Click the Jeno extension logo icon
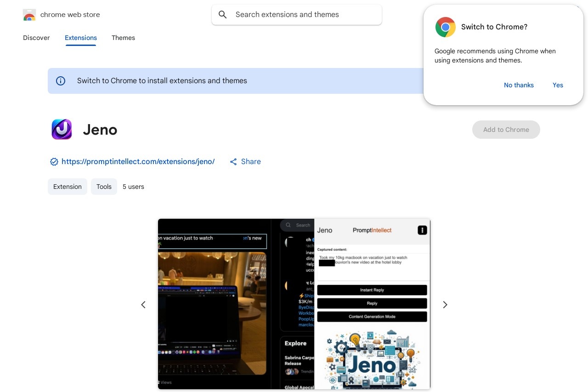Screen dimensions: 588x392 [x=62, y=130]
